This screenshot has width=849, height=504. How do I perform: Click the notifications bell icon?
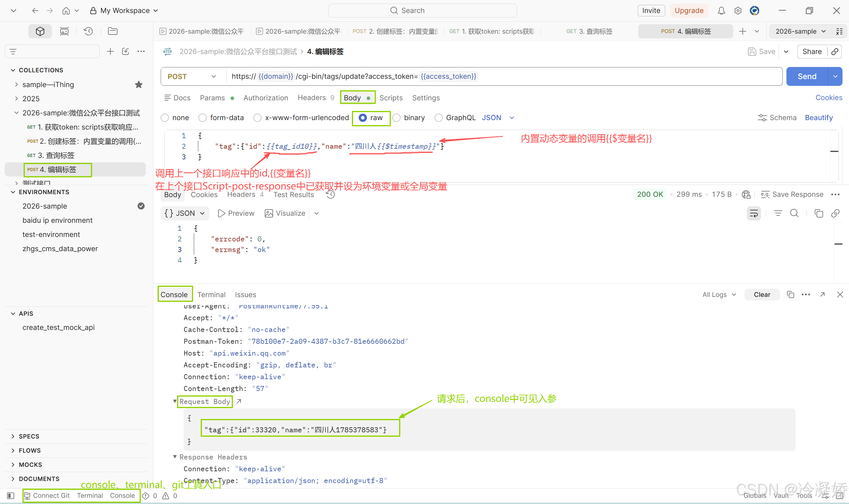tap(721, 11)
